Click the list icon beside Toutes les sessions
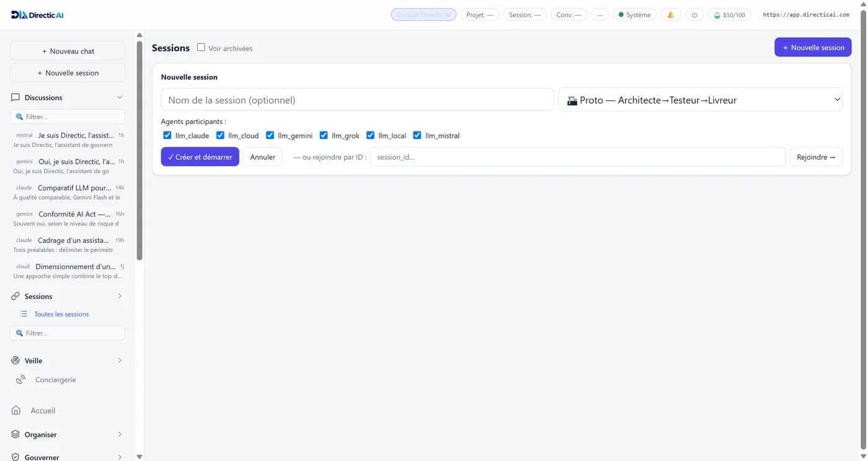Screen dimensions: 868x461 [x=24, y=314]
